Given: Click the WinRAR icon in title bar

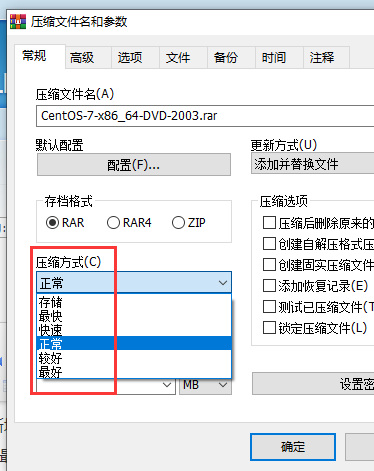Looking at the screenshot, I should [x=18, y=22].
